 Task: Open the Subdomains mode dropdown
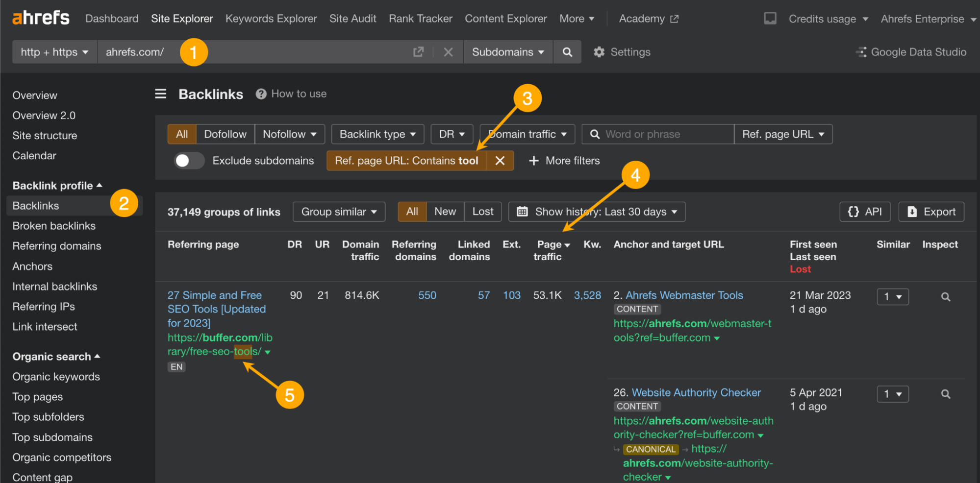507,52
